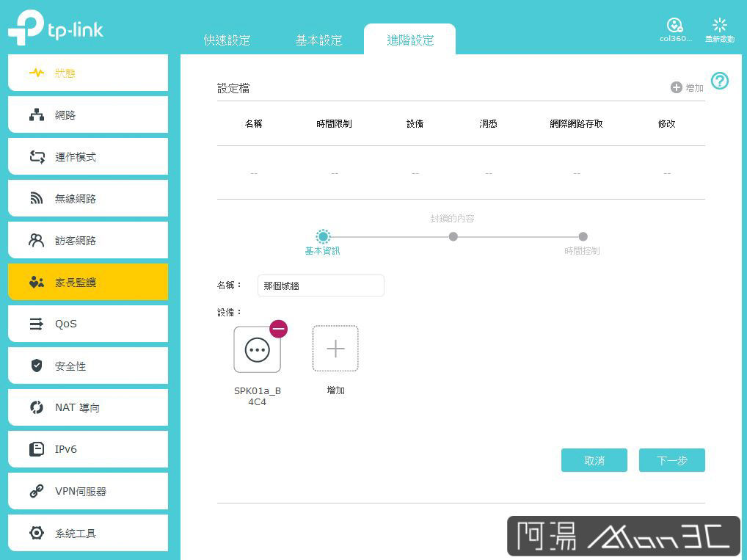Click the system tools gear icon

pyautogui.click(x=37, y=533)
